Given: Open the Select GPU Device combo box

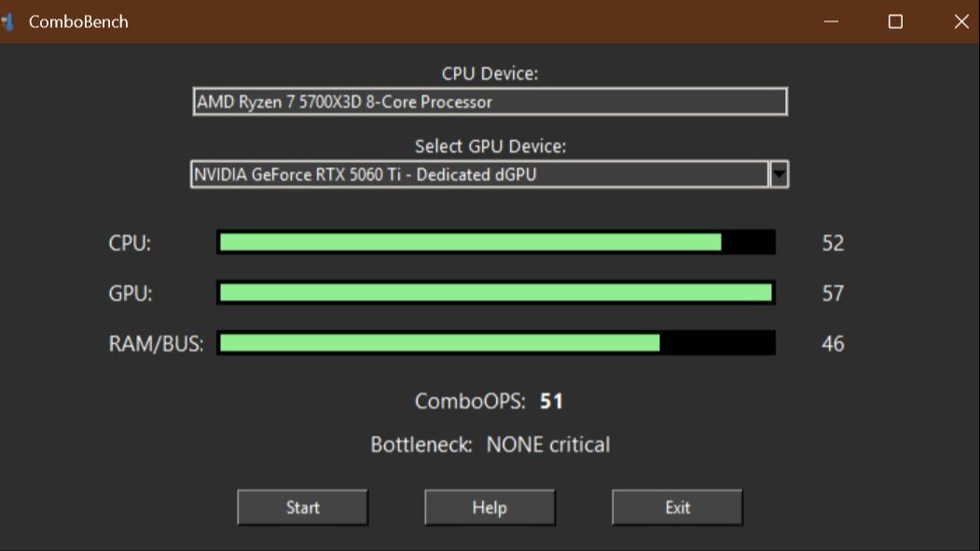Looking at the screenshot, I should tap(479, 174).
